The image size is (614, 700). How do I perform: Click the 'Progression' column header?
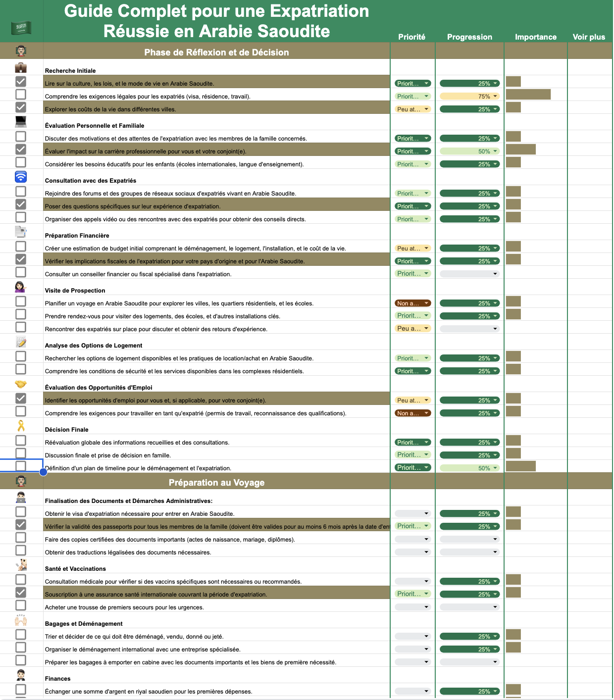(x=469, y=37)
